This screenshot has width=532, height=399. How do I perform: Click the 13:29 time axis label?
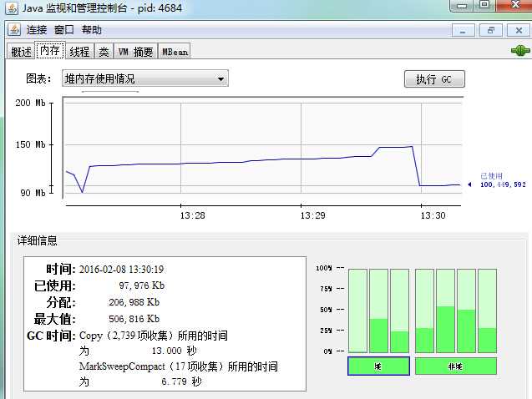[x=312, y=215]
